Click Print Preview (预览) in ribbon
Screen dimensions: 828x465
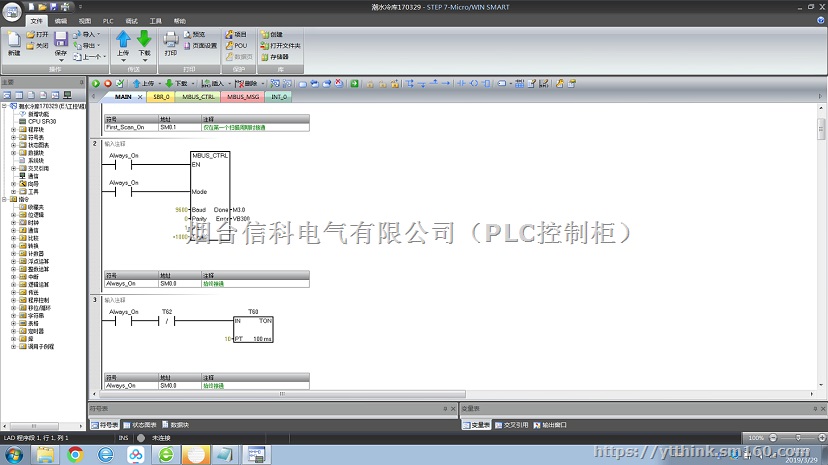click(194, 34)
